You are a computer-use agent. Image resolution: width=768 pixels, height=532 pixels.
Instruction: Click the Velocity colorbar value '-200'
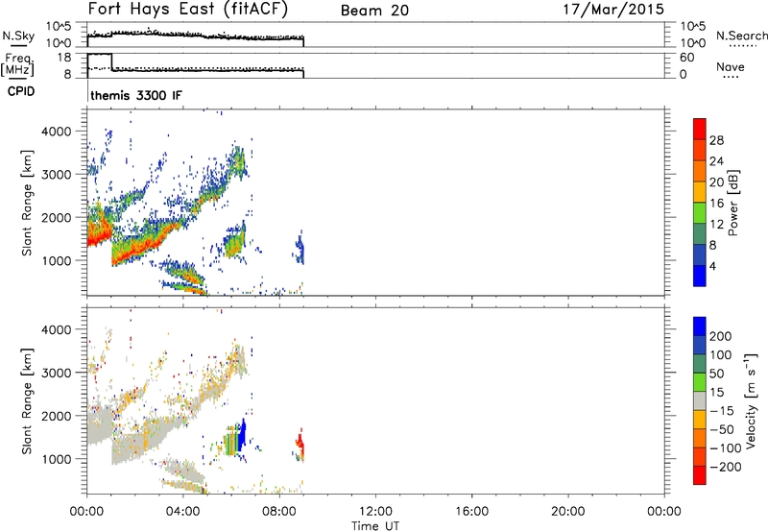click(x=727, y=467)
